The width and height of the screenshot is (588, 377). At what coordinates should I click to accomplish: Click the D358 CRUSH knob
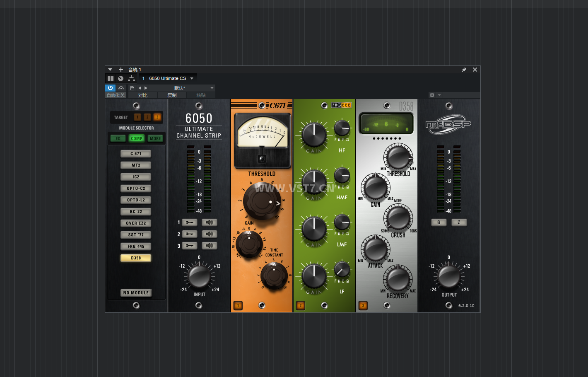398,217
